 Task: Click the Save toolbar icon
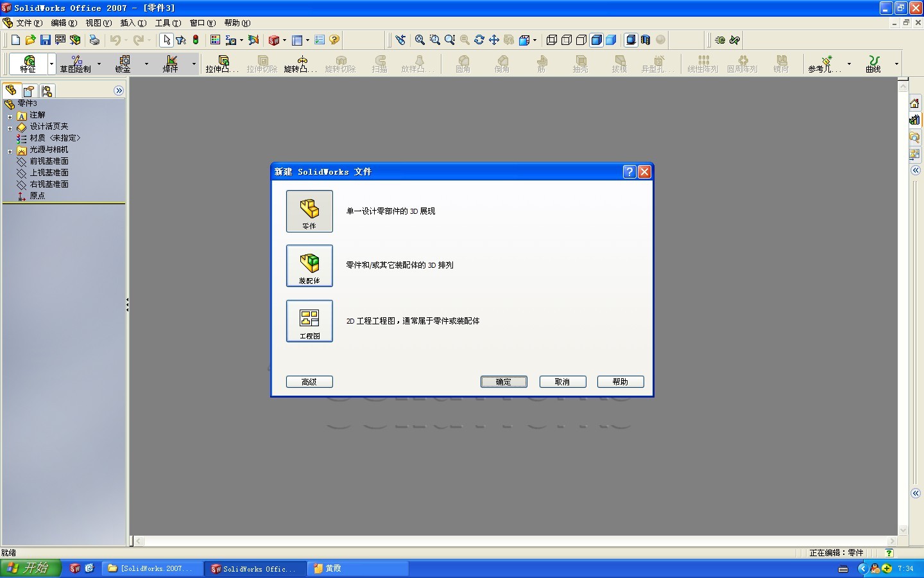pyautogui.click(x=45, y=40)
